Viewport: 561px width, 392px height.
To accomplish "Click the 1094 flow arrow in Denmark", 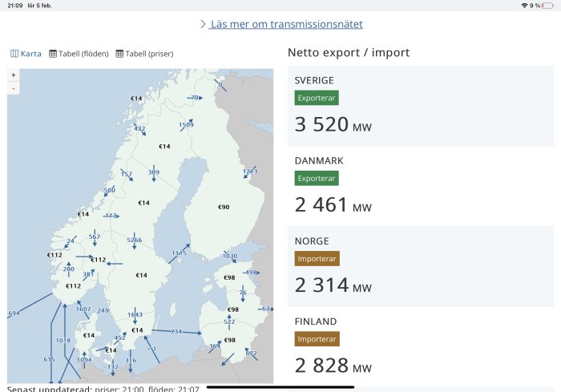I will pyautogui.click(x=84, y=359).
